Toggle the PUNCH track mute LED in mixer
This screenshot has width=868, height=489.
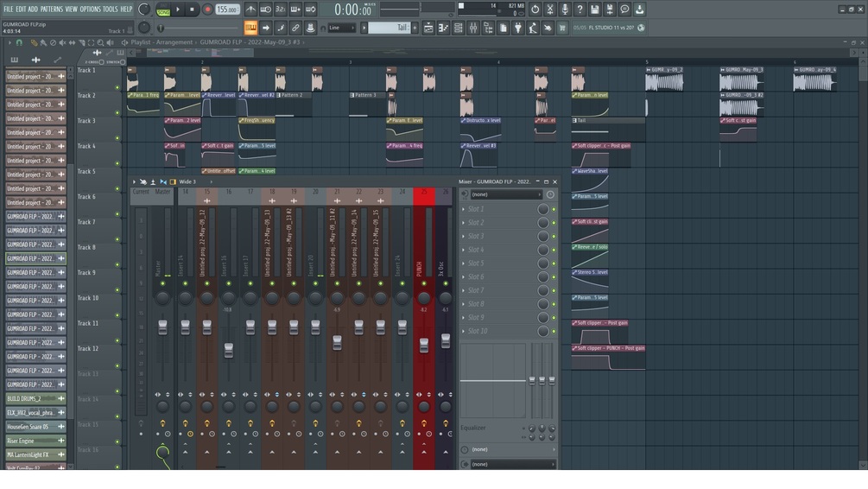pos(424,283)
